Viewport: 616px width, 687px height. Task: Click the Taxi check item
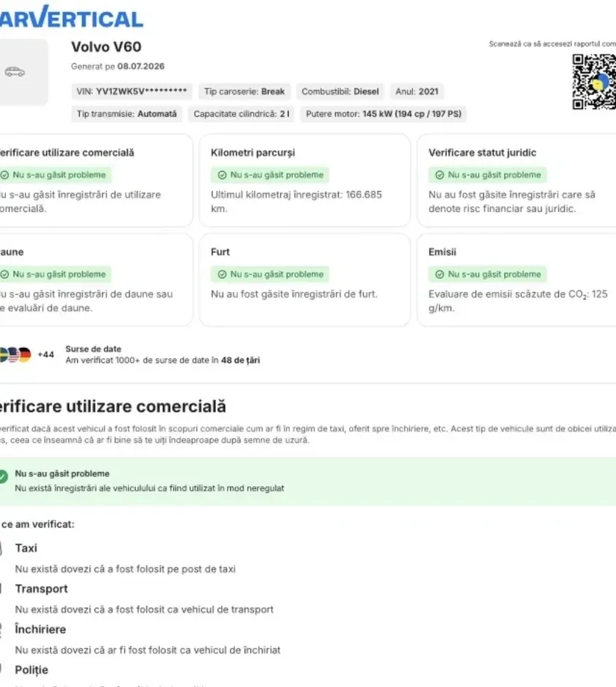click(x=26, y=548)
